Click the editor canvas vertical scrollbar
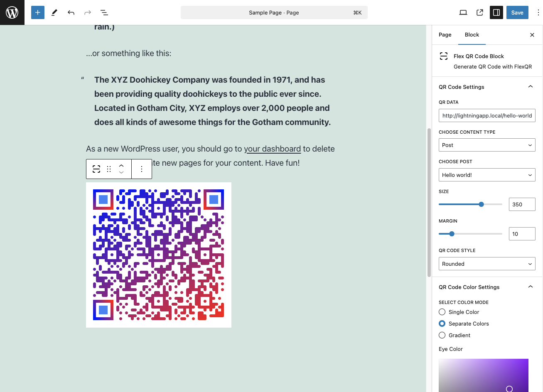 click(x=429, y=202)
